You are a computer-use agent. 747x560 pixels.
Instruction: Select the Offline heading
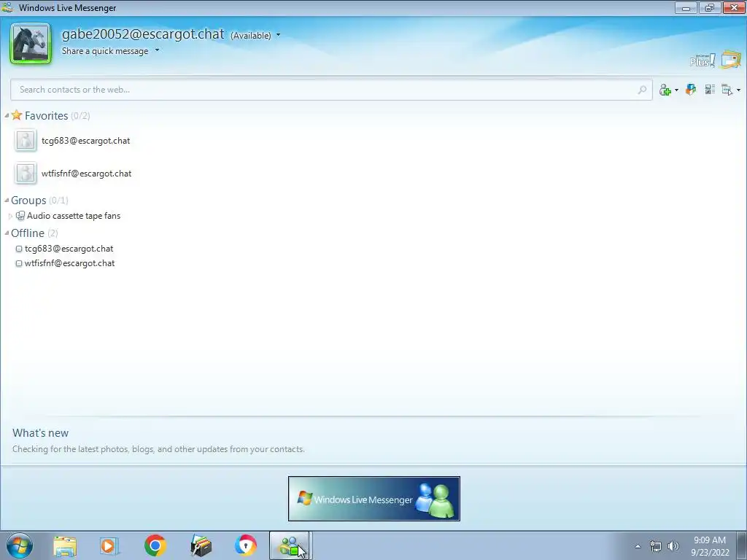click(x=28, y=233)
